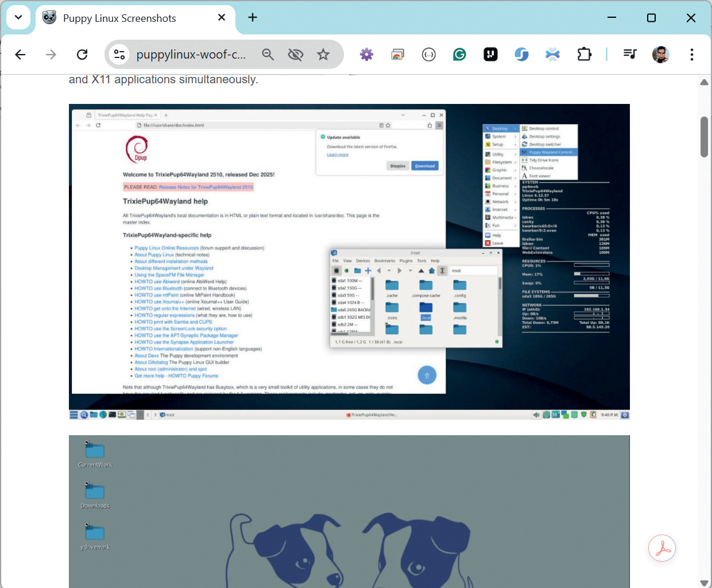Select the Puppy Linux Screenshots tab
The image size is (712, 588).
(135, 18)
